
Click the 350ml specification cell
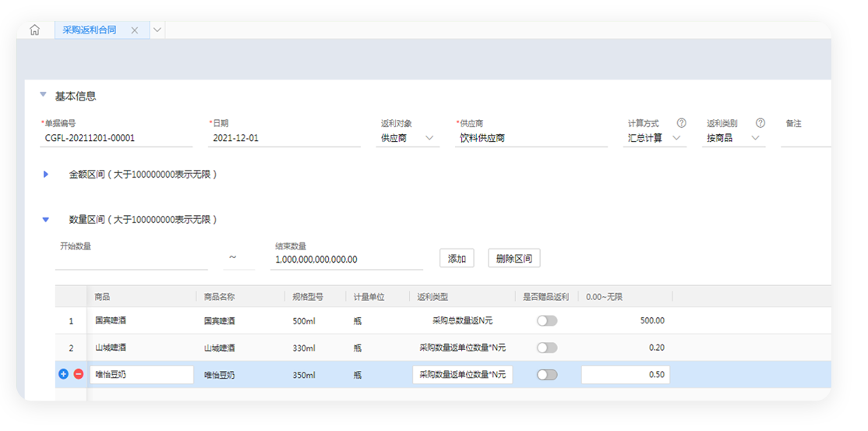click(304, 375)
